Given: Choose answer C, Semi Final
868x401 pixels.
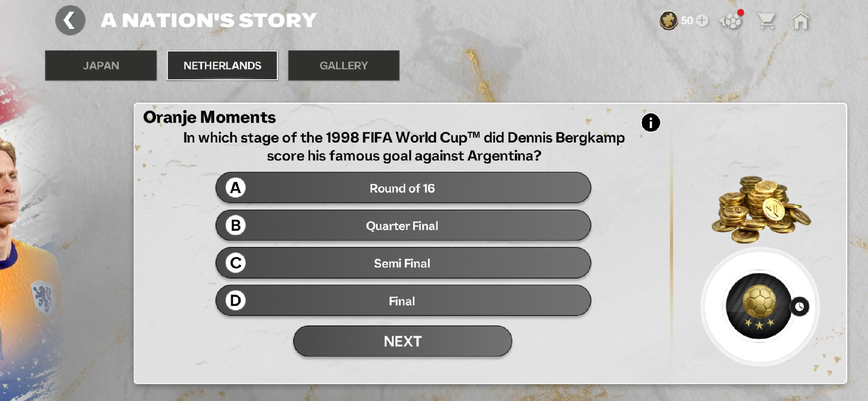Looking at the screenshot, I should (402, 263).
